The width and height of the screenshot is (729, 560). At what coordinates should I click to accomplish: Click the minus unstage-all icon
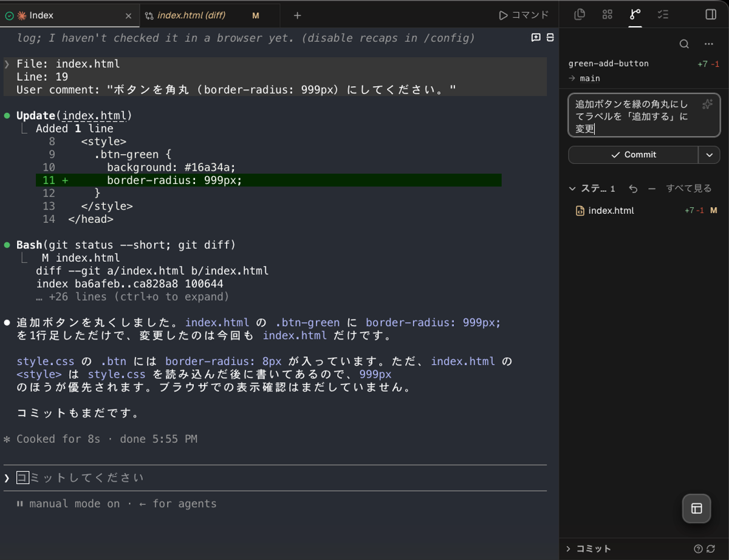click(652, 189)
